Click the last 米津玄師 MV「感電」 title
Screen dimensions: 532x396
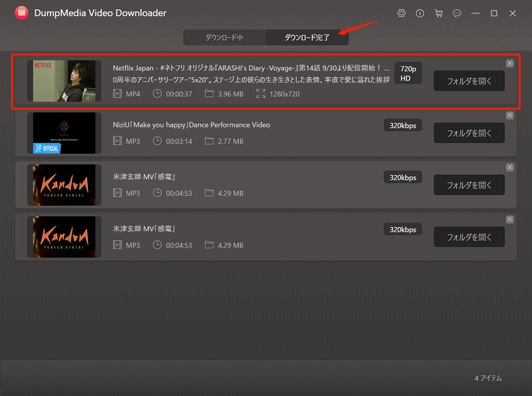click(144, 228)
